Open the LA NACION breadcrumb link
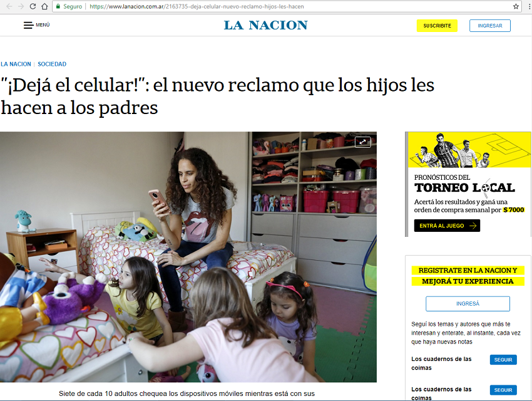 point(16,64)
